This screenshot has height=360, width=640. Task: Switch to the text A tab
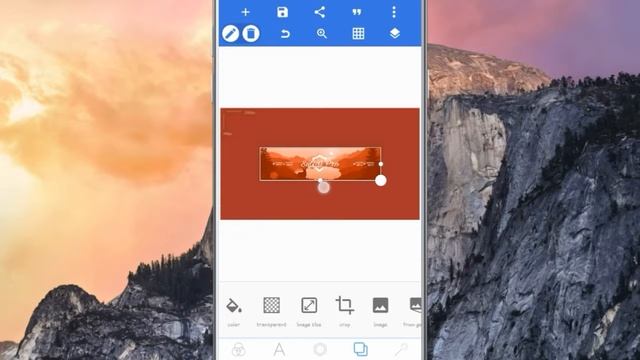click(x=279, y=350)
